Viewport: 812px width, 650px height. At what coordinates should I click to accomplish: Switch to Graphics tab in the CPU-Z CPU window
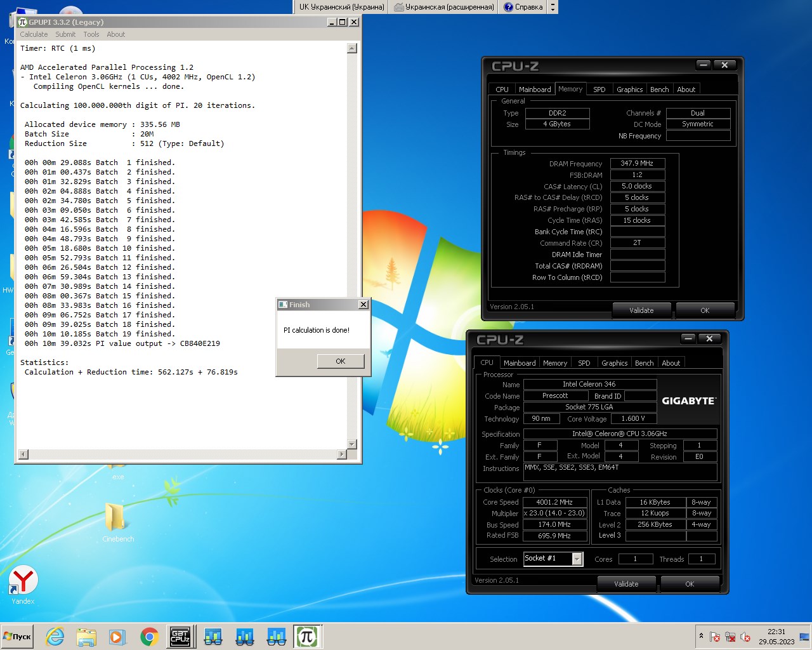click(615, 363)
